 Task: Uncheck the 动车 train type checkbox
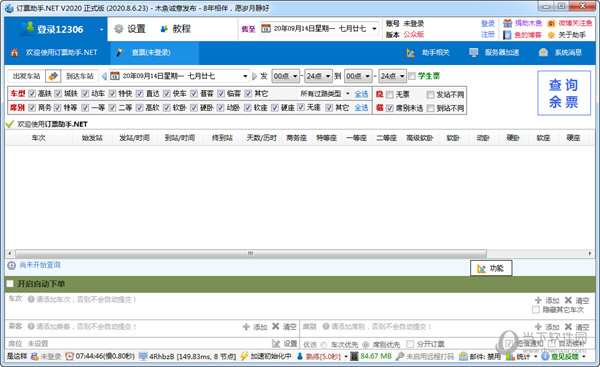coord(85,93)
